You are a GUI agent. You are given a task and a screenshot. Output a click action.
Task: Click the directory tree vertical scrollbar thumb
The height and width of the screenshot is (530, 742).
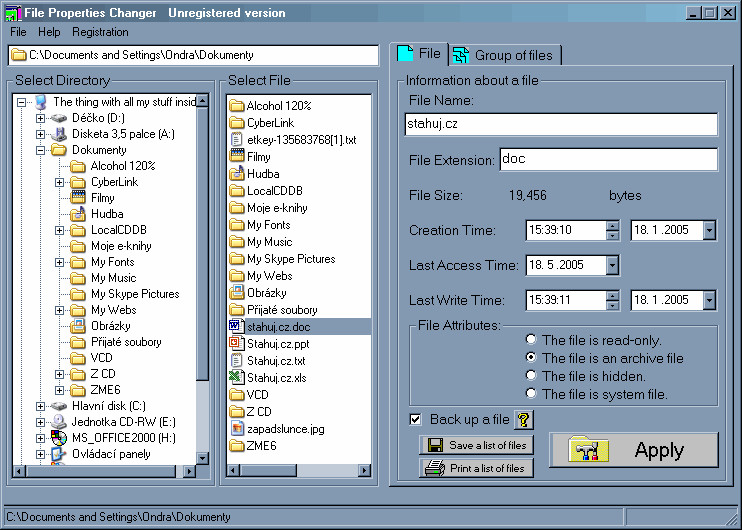202,244
